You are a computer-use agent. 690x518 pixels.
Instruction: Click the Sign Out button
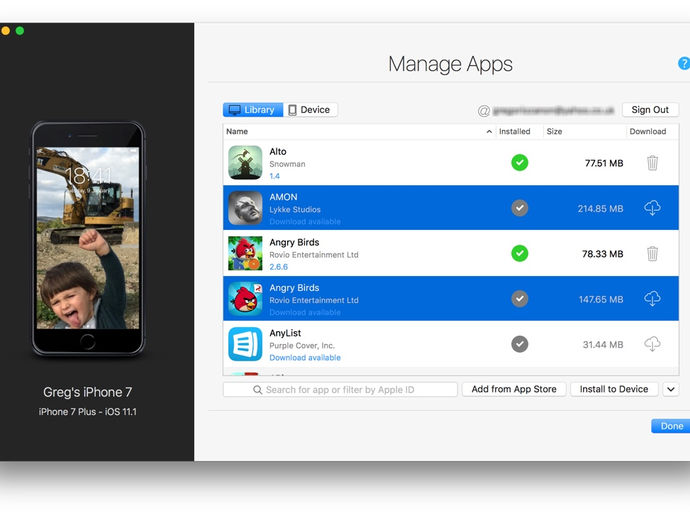click(x=650, y=110)
